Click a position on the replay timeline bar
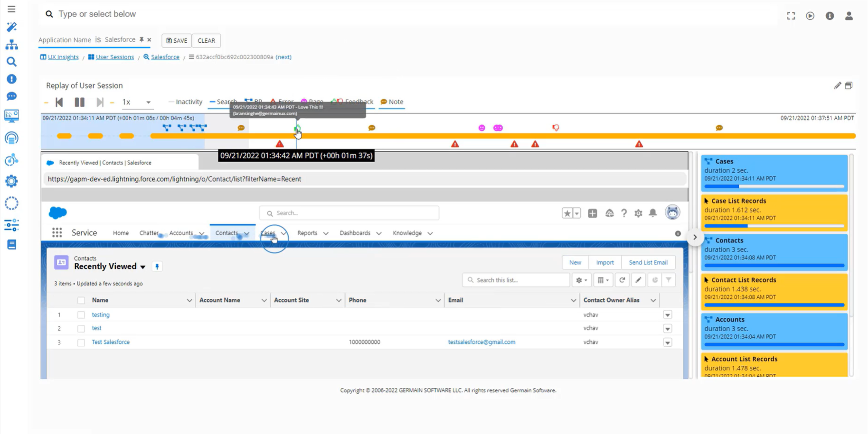 coord(427,136)
